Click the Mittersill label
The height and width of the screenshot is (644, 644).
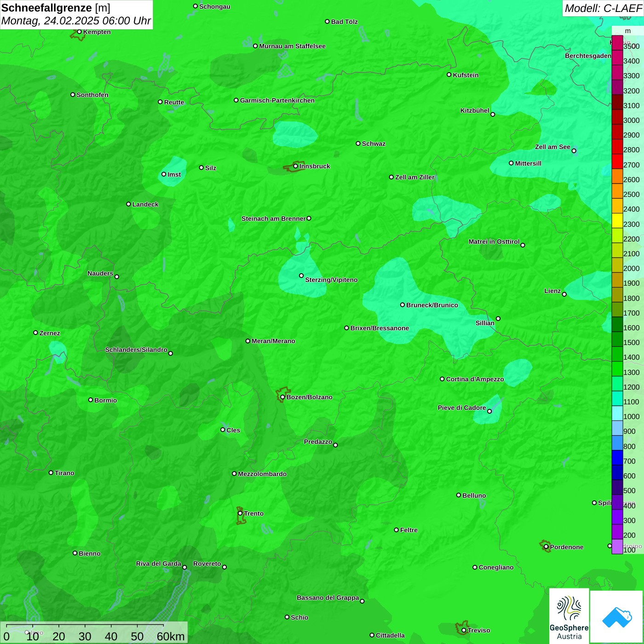point(528,163)
